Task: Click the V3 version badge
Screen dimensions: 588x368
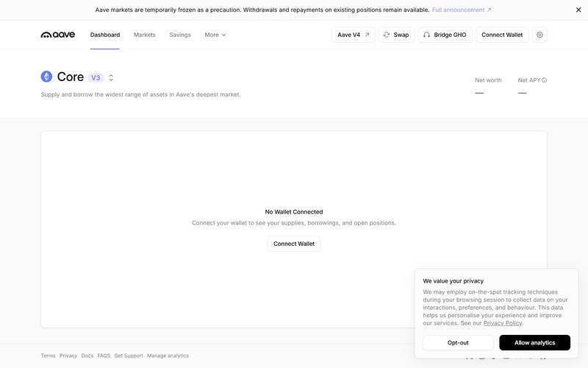Action: pyautogui.click(x=96, y=78)
